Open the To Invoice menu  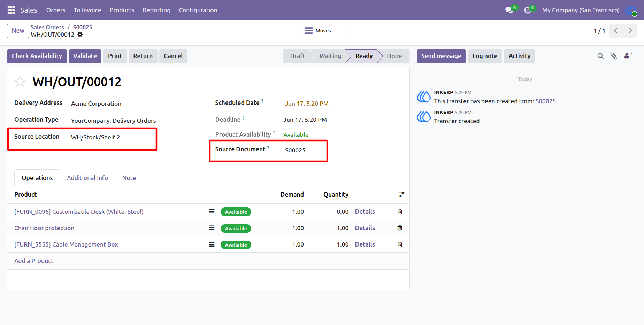pyautogui.click(x=87, y=10)
